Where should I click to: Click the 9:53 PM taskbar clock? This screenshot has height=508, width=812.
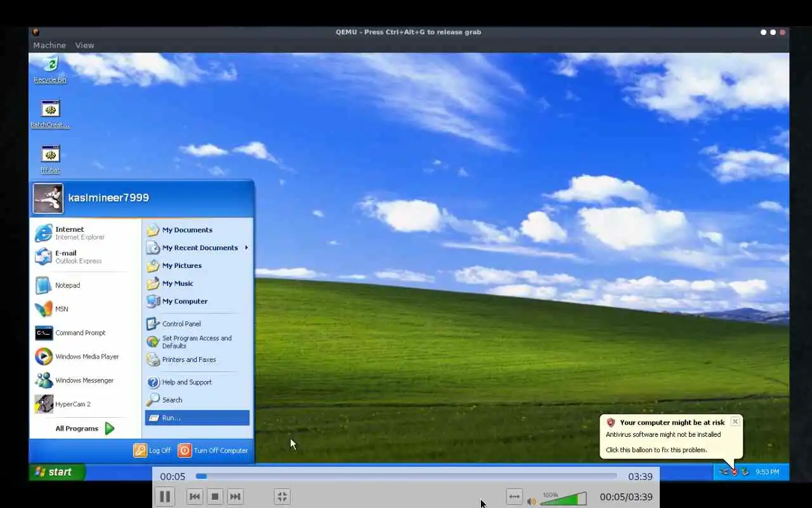[x=767, y=472]
